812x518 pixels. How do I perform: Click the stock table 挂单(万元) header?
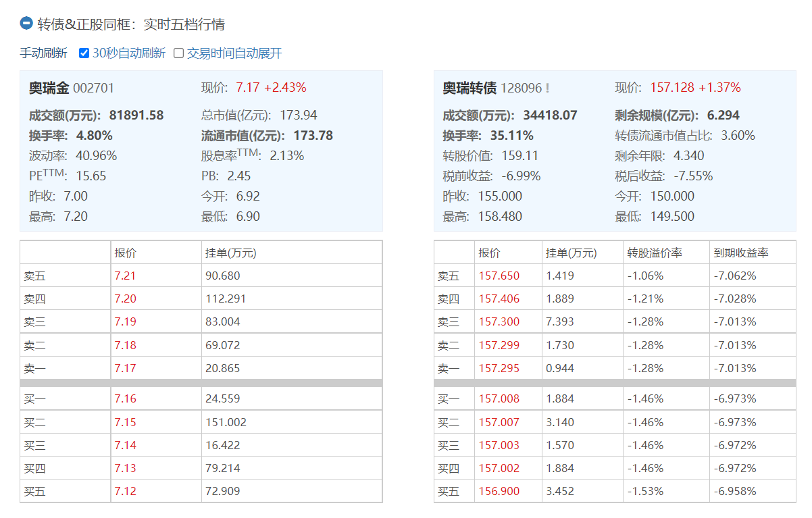[231, 253]
